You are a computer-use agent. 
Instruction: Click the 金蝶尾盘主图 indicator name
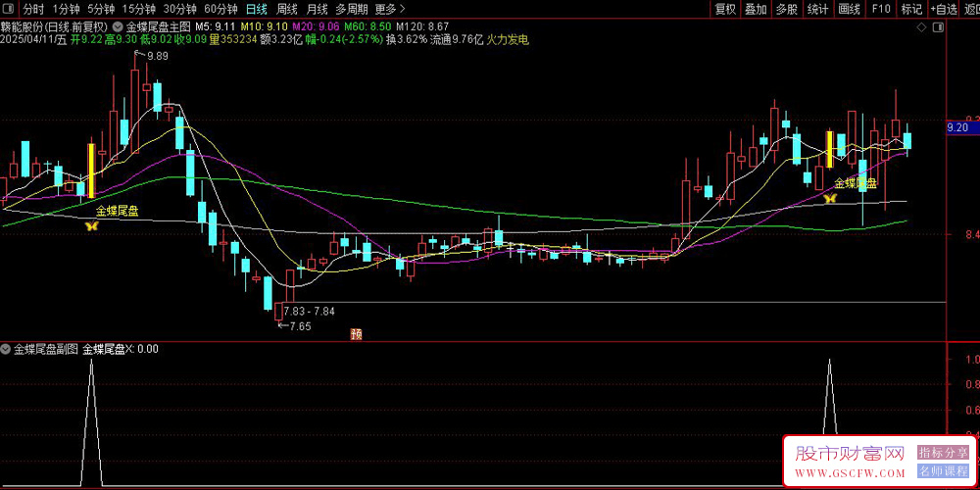[x=158, y=27]
